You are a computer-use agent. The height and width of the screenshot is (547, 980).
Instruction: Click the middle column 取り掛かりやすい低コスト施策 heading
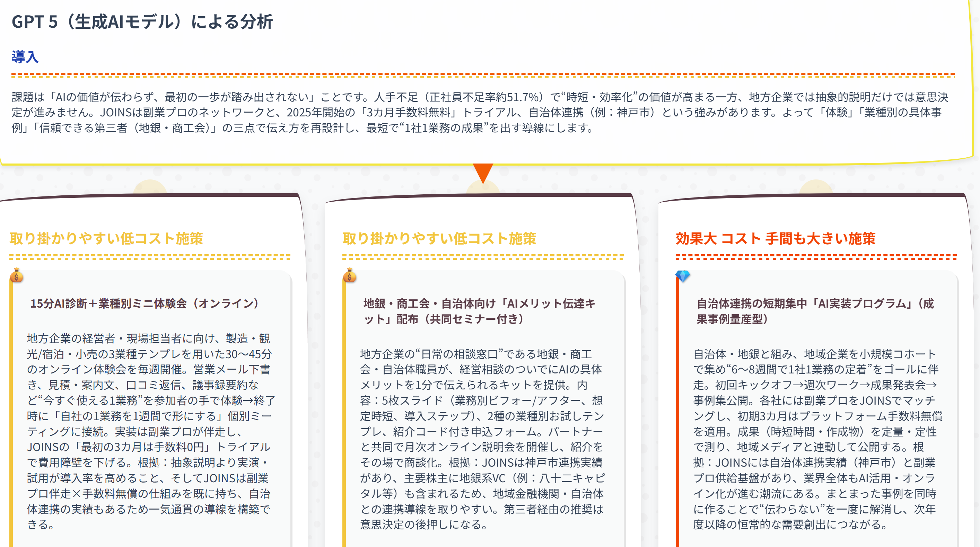439,238
